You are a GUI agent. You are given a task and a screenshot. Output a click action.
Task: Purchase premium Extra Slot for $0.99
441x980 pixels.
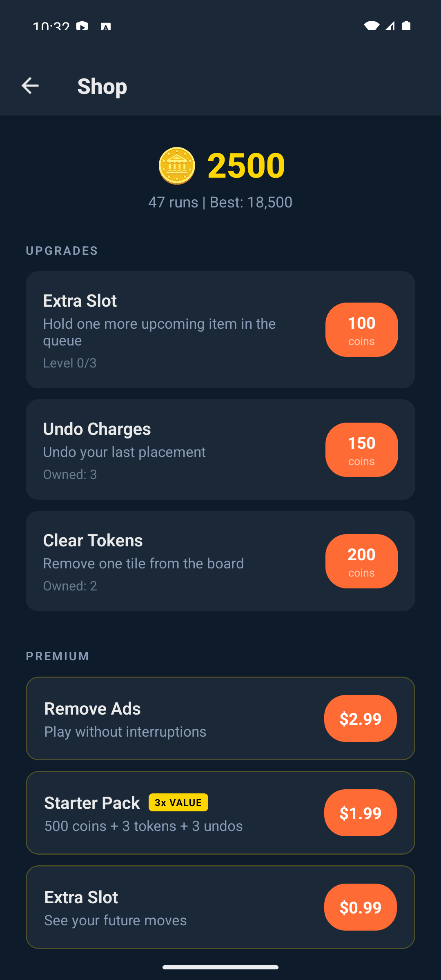click(x=360, y=907)
